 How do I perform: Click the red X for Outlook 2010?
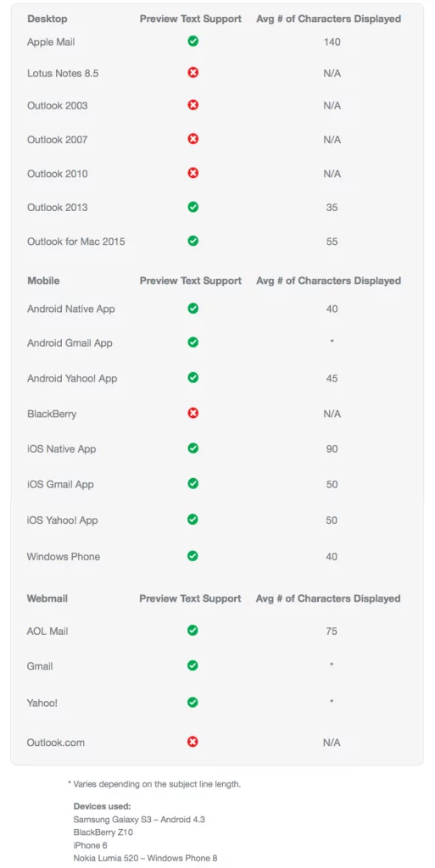(192, 173)
